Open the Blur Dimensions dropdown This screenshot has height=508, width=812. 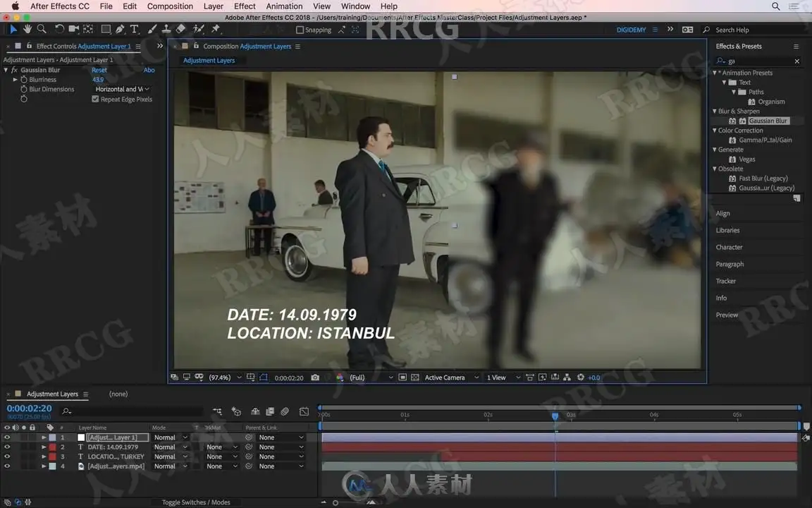tap(122, 89)
